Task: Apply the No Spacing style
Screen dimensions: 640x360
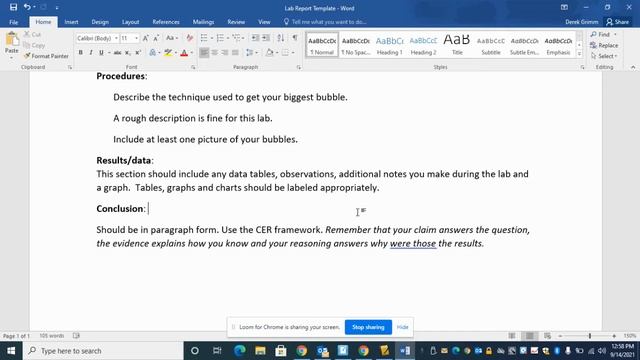Action: (356, 45)
